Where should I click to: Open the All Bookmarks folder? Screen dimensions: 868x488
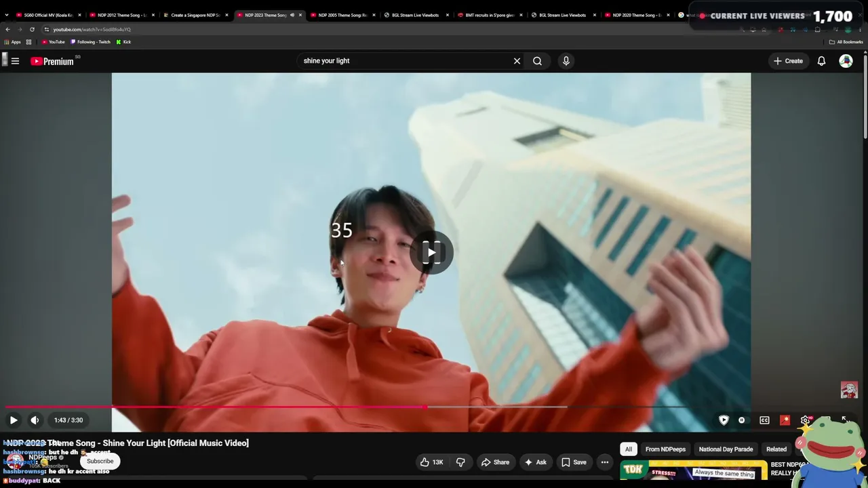846,42
